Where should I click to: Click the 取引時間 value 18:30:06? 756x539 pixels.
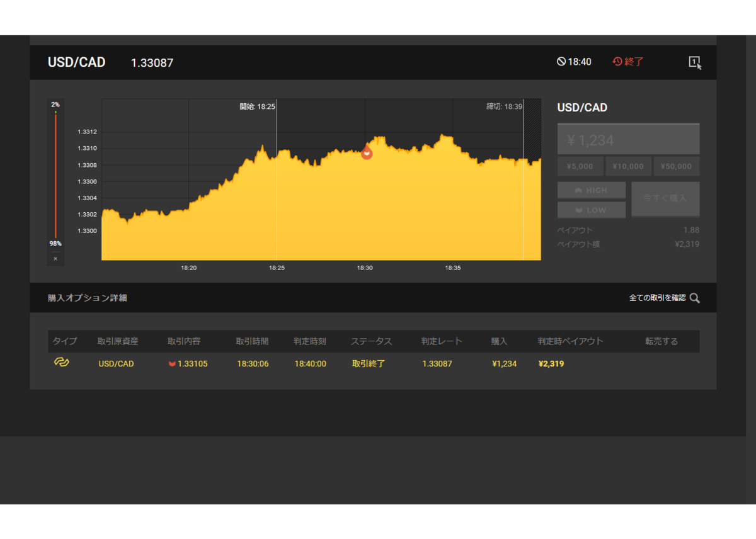pyautogui.click(x=253, y=364)
